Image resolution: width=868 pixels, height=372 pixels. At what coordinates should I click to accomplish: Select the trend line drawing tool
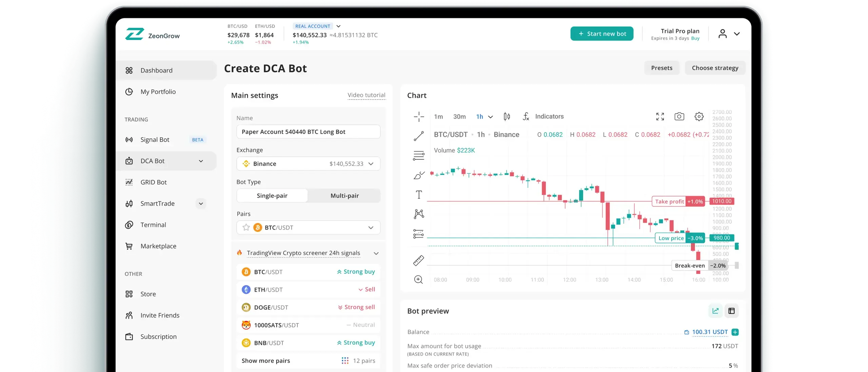coord(419,136)
